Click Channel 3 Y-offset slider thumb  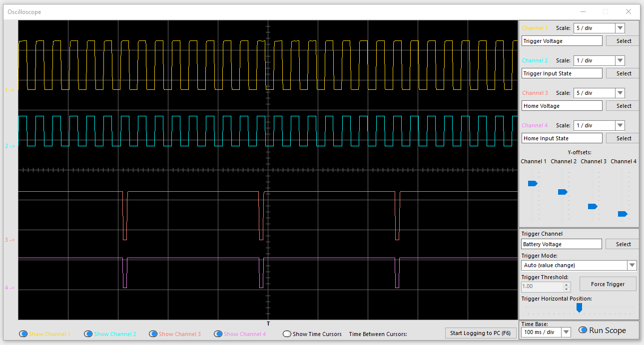pyautogui.click(x=593, y=206)
